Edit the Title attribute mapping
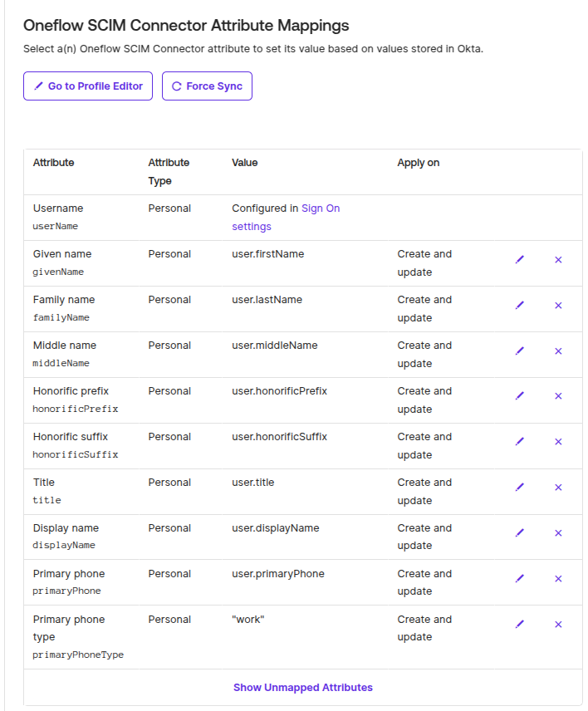This screenshot has width=588, height=711. (x=520, y=487)
